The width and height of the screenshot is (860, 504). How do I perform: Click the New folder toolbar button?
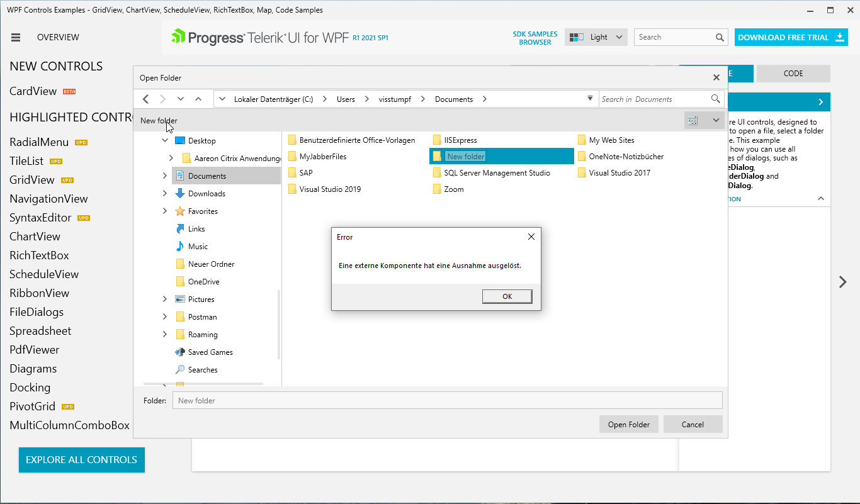point(159,120)
